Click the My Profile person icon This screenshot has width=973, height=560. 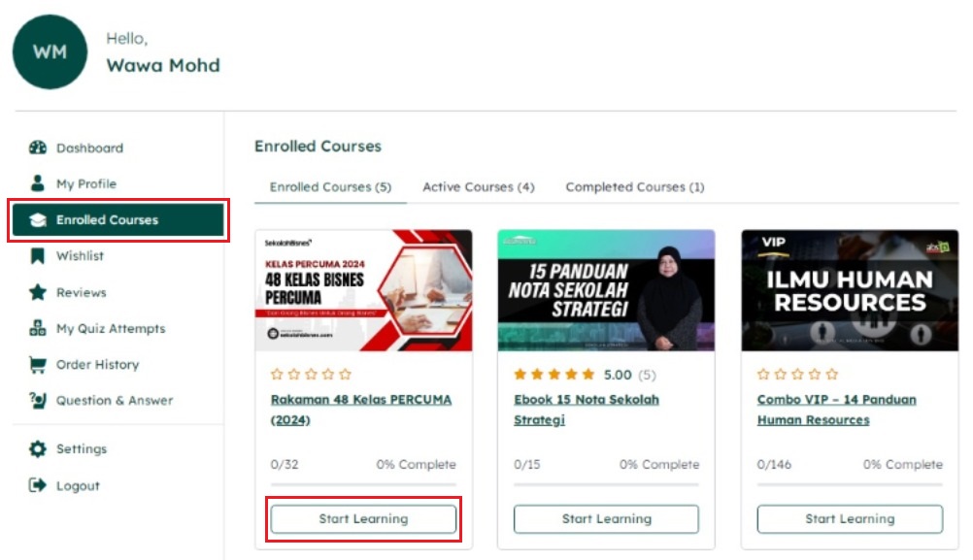pyautogui.click(x=38, y=183)
